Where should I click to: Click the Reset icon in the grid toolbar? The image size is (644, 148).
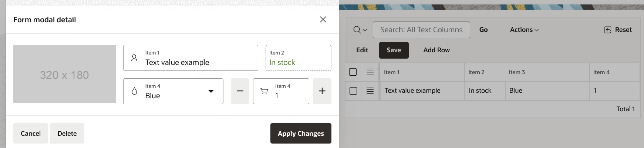pyautogui.click(x=608, y=30)
